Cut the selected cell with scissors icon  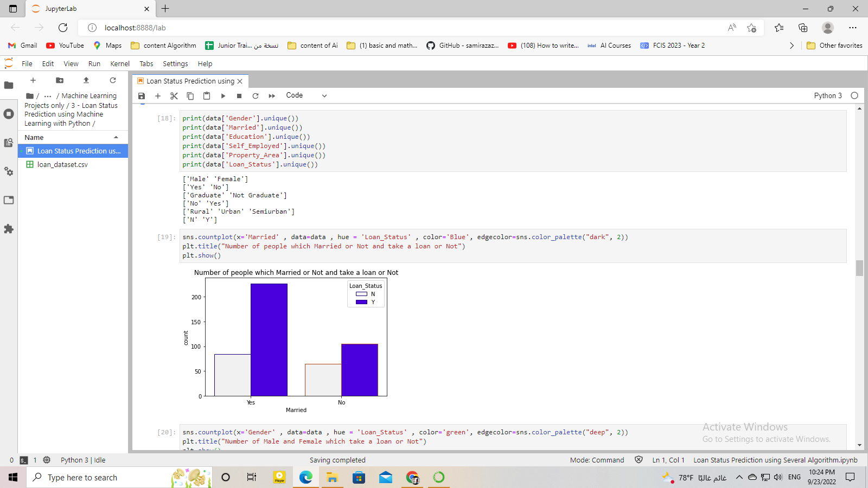174,95
